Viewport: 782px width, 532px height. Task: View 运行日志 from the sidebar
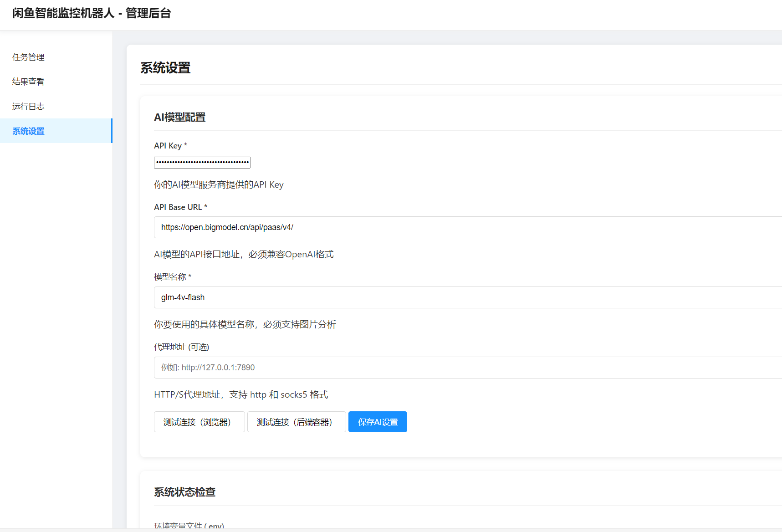[x=28, y=106]
